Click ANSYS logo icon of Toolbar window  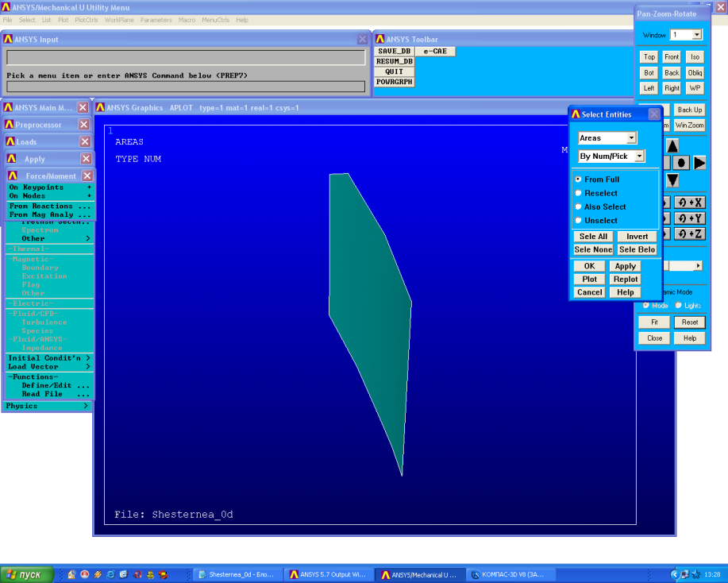(x=379, y=39)
